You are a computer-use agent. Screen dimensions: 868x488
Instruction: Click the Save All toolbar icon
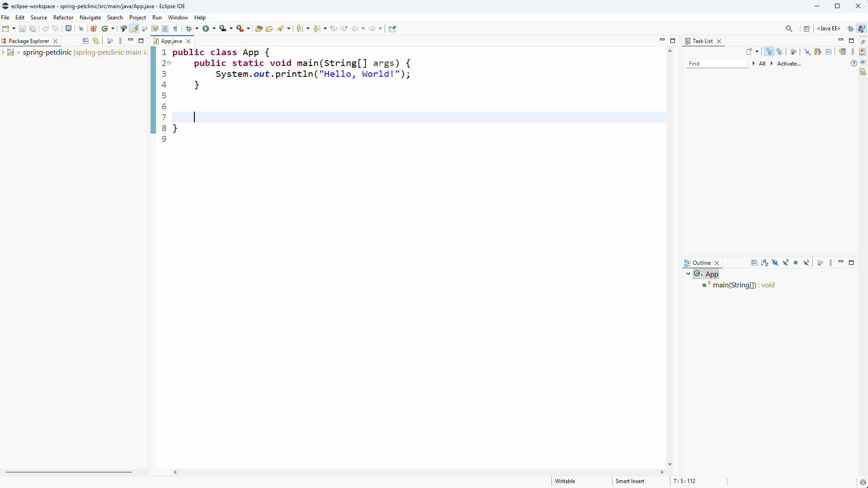tap(33, 28)
